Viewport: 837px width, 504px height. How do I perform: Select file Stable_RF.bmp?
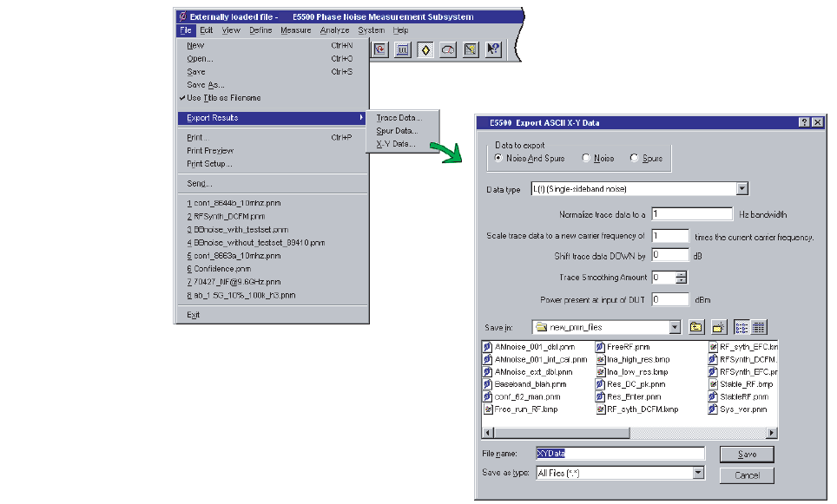741,384
